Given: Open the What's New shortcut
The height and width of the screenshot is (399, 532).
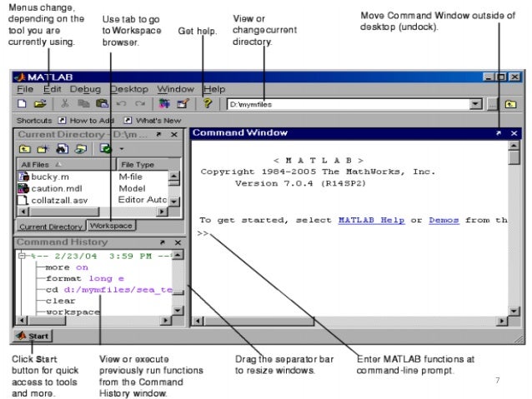Looking at the screenshot, I should (x=153, y=120).
